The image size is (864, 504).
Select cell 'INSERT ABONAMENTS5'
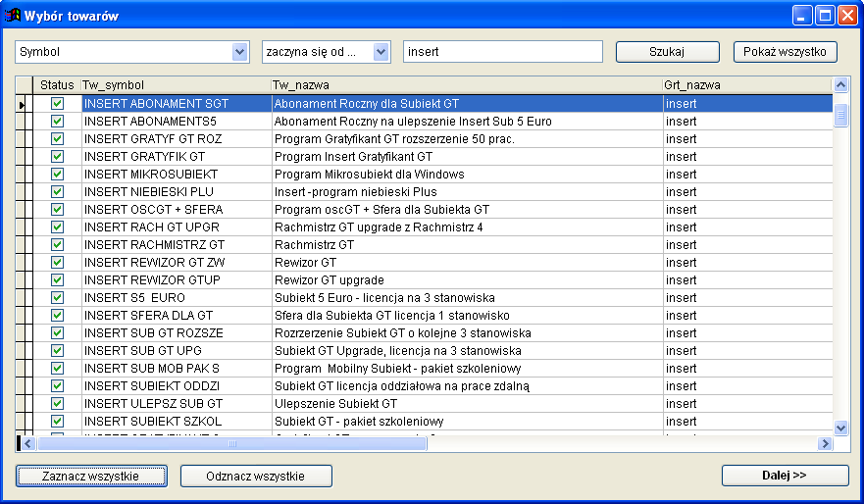tap(177, 122)
